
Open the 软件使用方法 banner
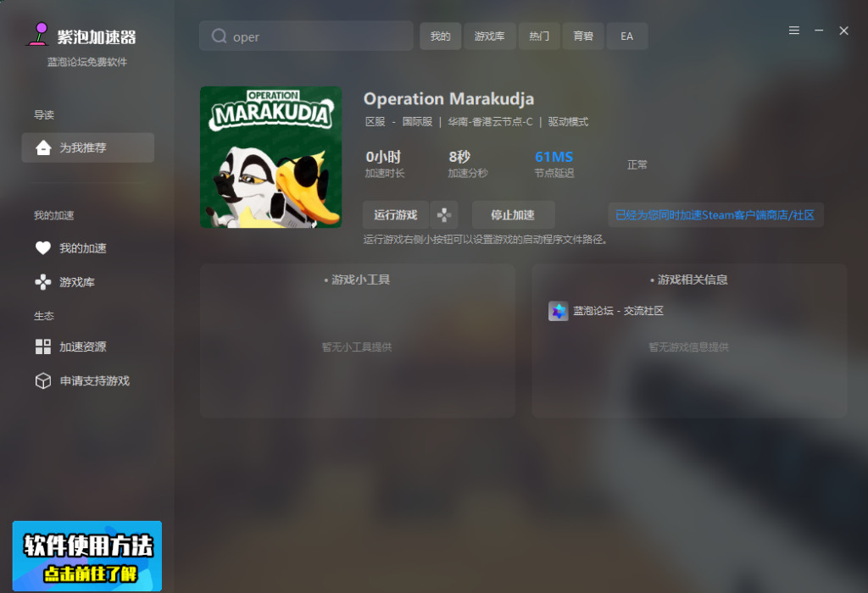[x=87, y=556]
